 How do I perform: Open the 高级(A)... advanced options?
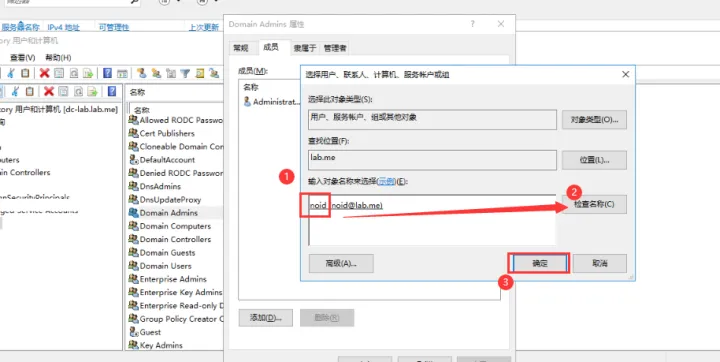[x=341, y=264]
